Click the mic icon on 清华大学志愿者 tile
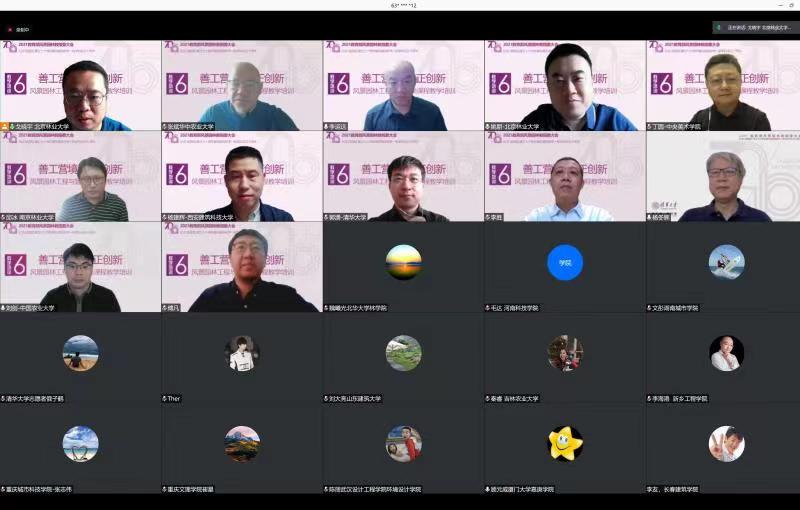800x510 pixels. click(4, 398)
